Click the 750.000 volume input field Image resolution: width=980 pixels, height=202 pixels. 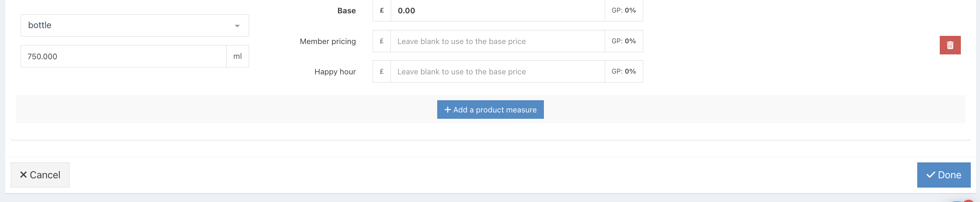coord(123,56)
